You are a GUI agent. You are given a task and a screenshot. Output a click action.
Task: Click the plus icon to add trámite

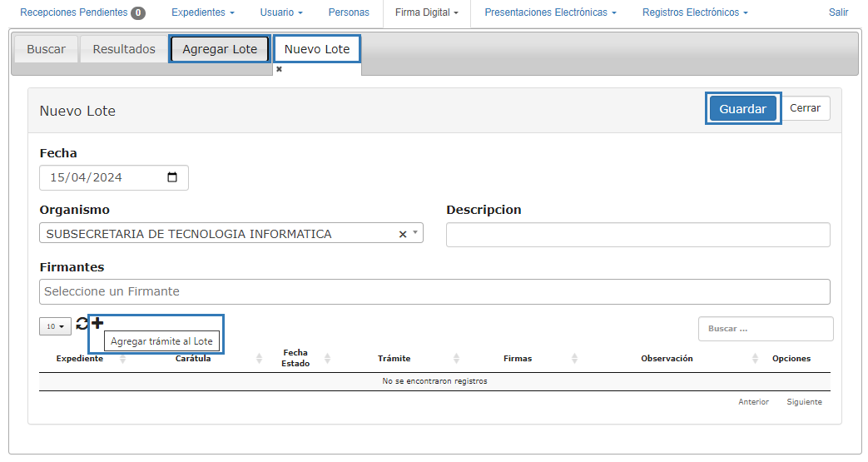click(97, 323)
